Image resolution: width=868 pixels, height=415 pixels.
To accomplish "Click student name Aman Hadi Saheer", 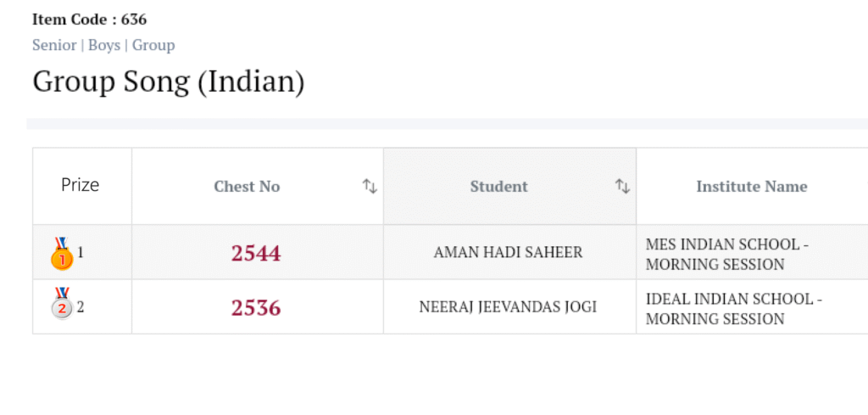I will pyautogui.click(x=508, y=253).
